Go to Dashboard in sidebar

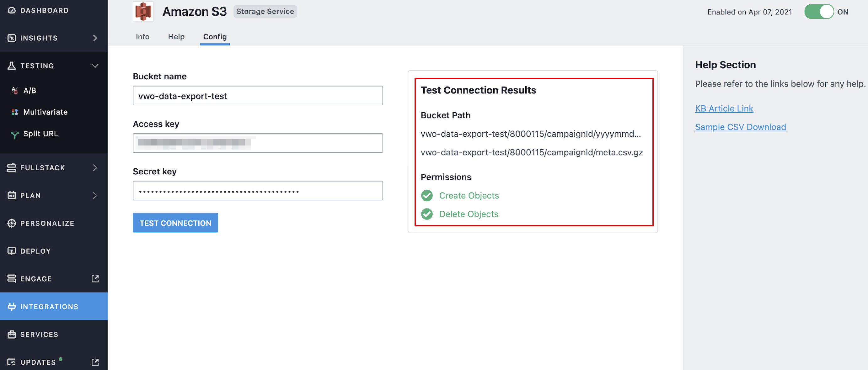click(45, 10)
